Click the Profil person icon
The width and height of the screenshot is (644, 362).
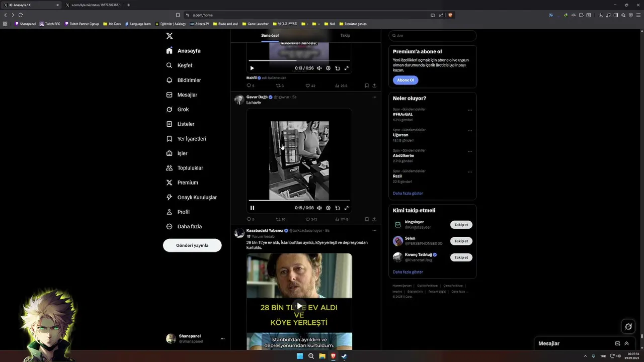[x=169, y=212]
